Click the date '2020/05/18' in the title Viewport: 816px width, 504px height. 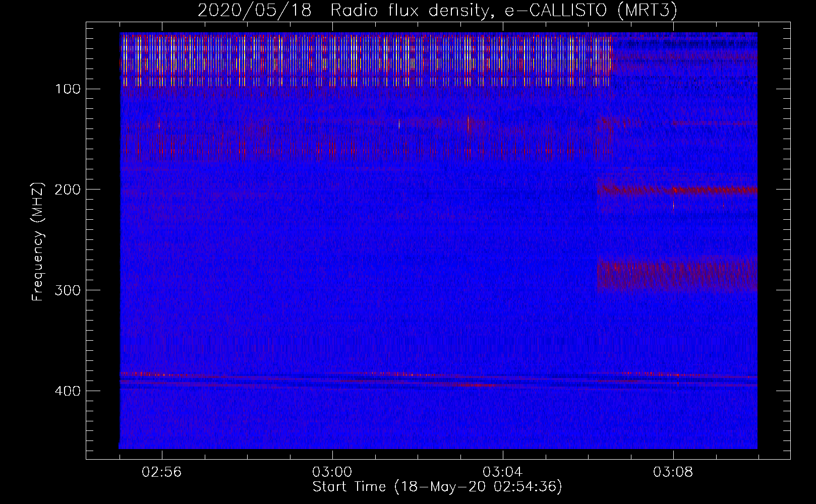(254, 11)
